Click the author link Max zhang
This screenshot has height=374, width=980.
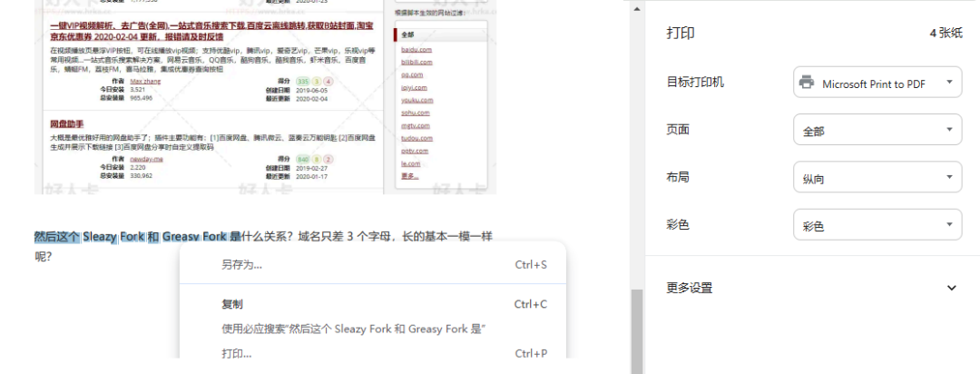145,82
